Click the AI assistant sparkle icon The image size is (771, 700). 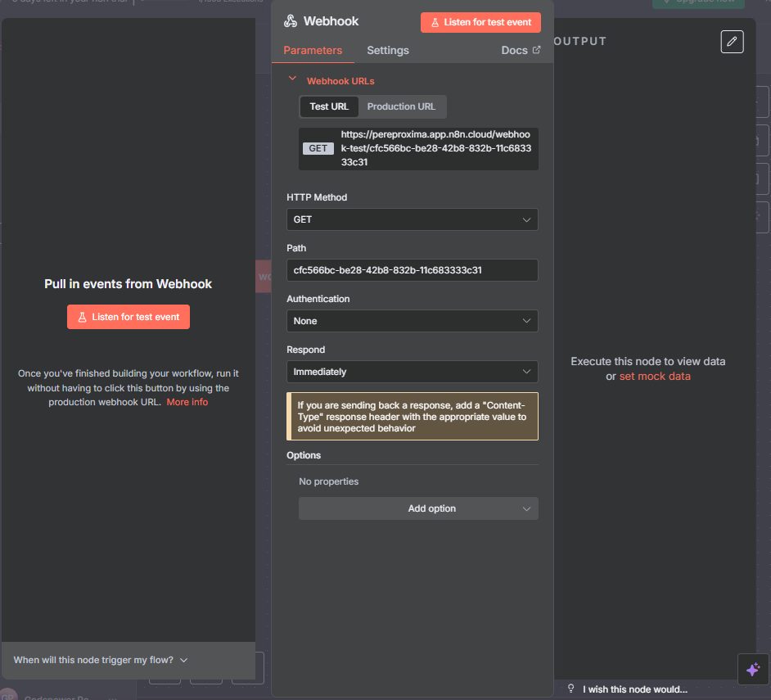pos(753,669)
